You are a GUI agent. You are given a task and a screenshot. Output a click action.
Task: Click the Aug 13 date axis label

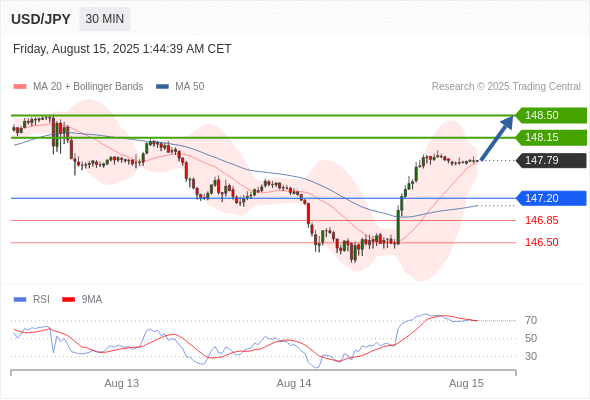click(x=122, y=383)
